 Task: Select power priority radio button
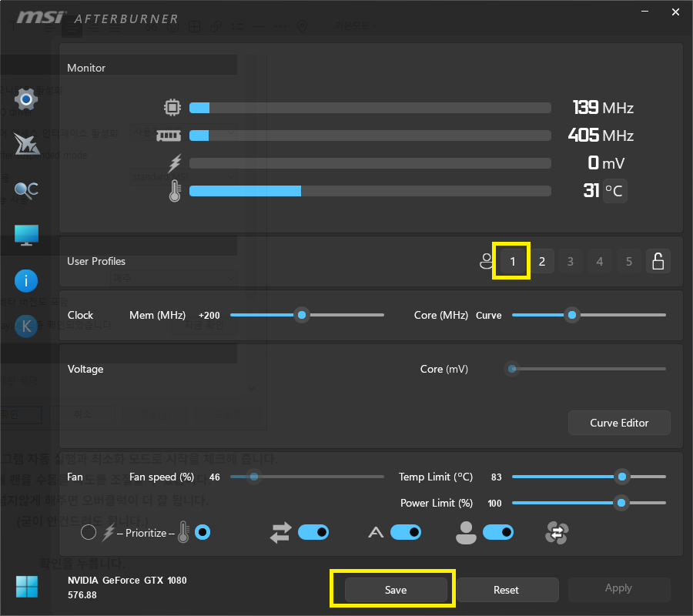coord(89,533)
